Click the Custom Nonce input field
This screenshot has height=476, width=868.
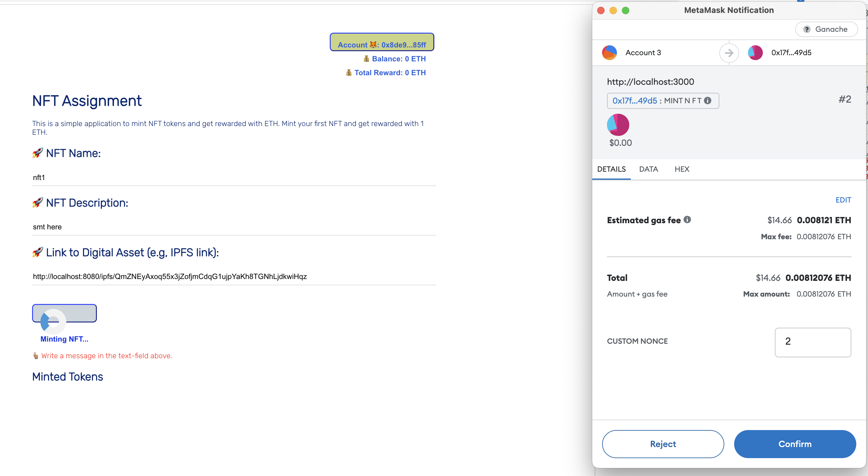coord(812,342)
